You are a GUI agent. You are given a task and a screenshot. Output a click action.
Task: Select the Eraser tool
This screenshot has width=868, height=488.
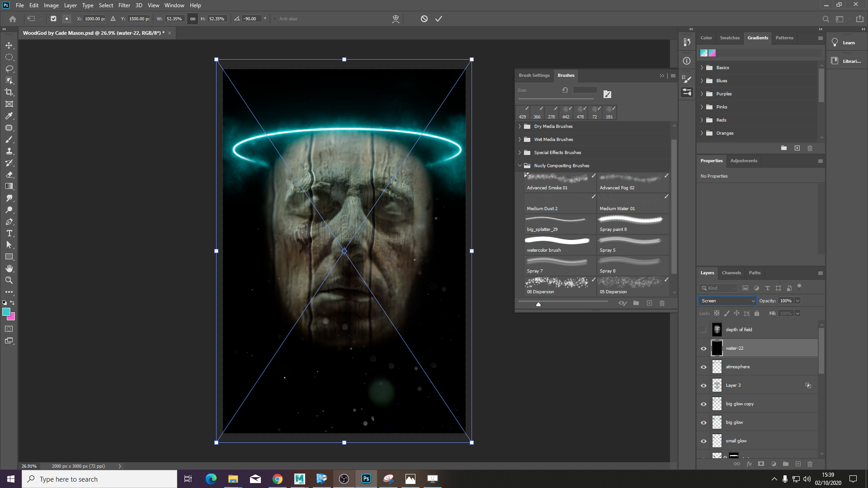(9, 174)
